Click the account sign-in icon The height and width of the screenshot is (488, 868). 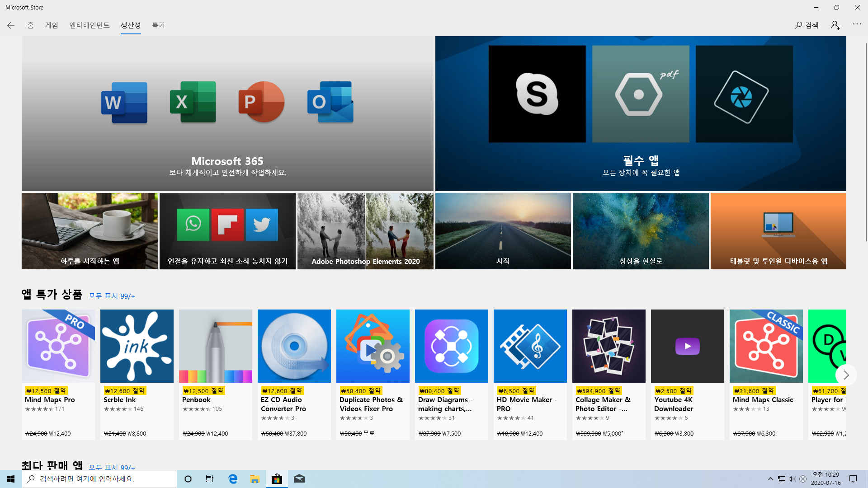click(x=835, y=25)
